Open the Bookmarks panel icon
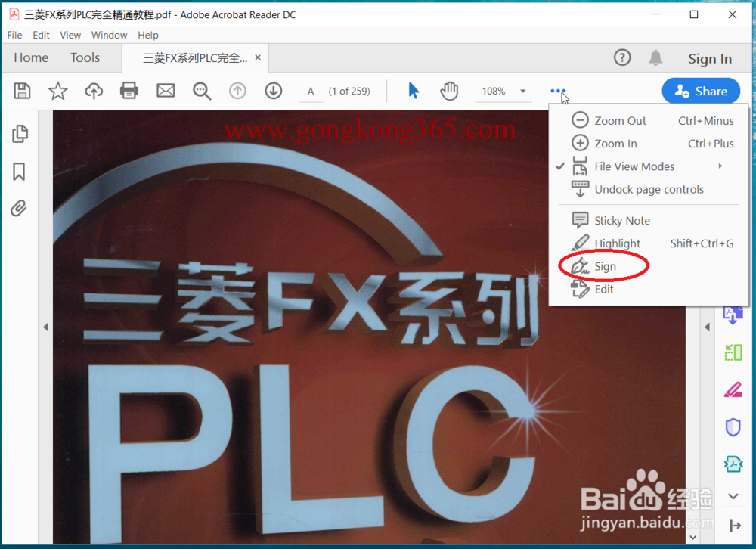756x549 pixels. click(x=19, y=171)
